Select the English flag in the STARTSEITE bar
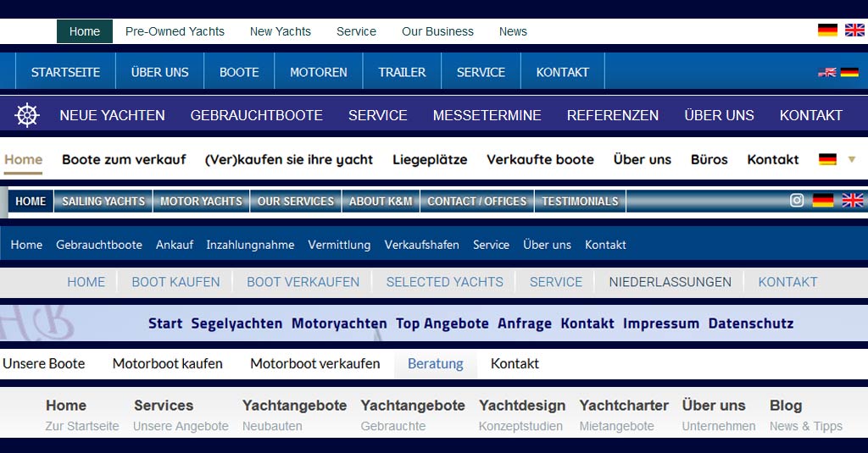This screenshot has height=453, width=868. pos(826,72)
